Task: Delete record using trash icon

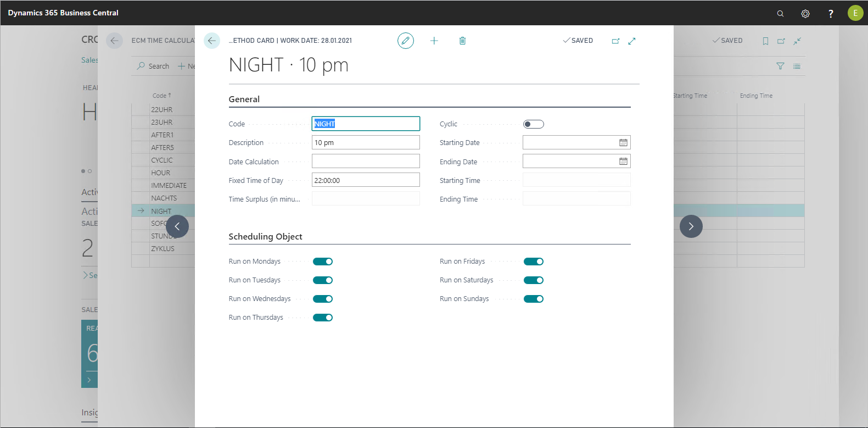Action: point(462,41)
